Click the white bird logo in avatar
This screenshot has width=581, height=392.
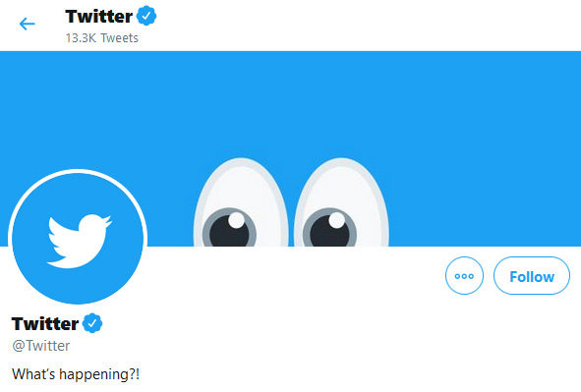point(80,241)
